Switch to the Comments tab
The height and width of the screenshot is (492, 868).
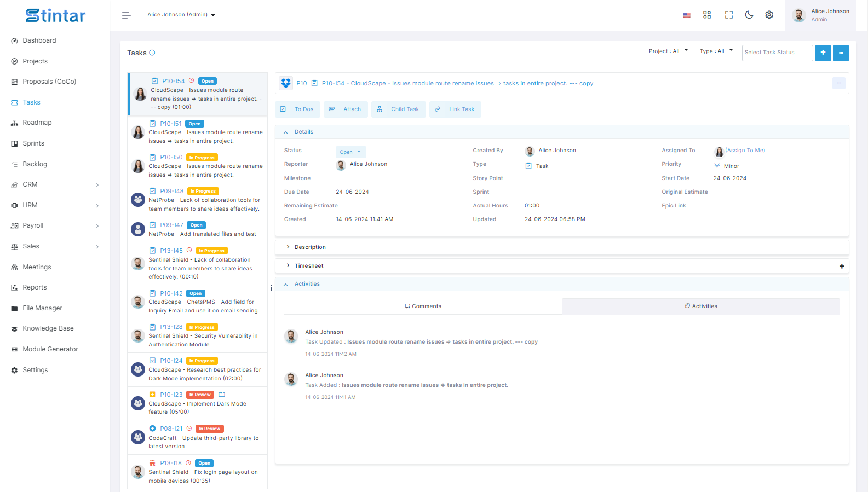(x=423, y=306)
